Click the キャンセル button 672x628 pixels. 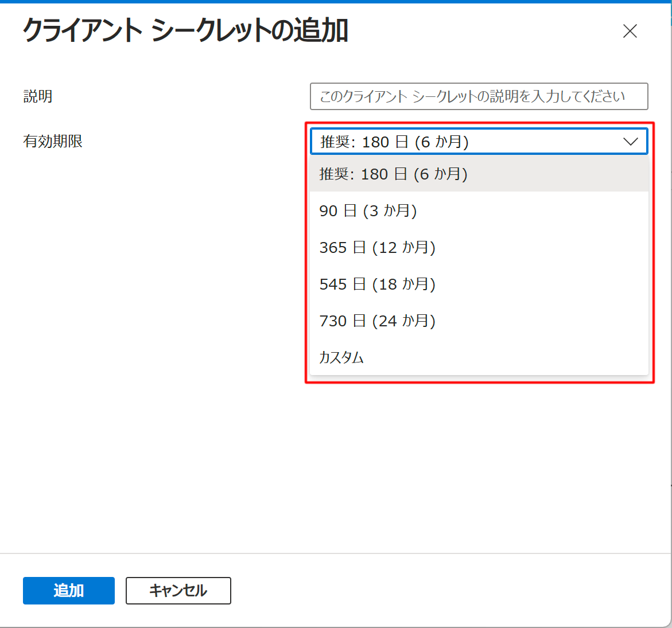pos(178,590)
